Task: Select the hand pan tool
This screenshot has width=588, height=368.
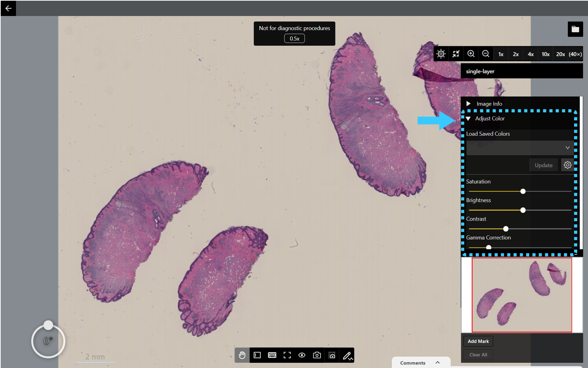Action: 242,355
